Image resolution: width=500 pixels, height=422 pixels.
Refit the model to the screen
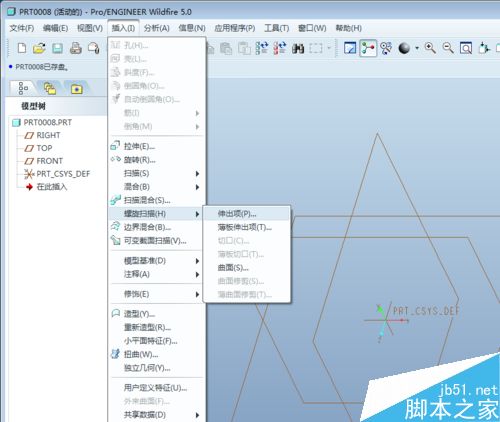pyautogui.click(x=466, y=48)
